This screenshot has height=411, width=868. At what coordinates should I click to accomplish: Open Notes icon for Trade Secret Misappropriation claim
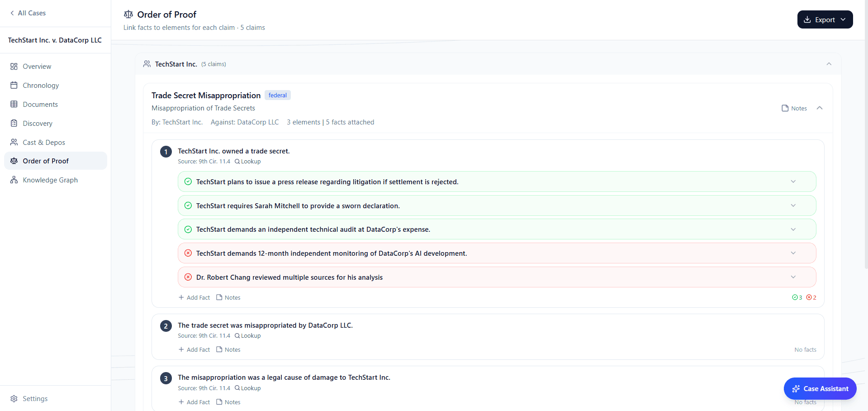click(x=785, y=108)
